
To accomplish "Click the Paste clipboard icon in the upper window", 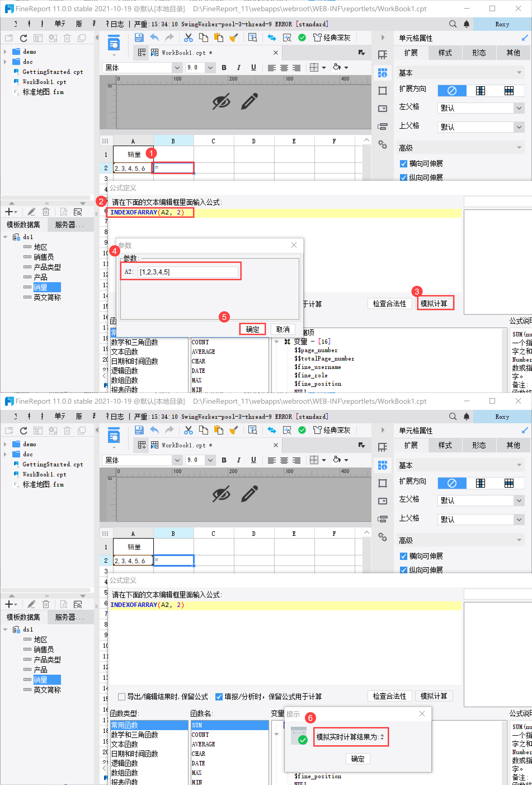I will [x=219, y=38].
